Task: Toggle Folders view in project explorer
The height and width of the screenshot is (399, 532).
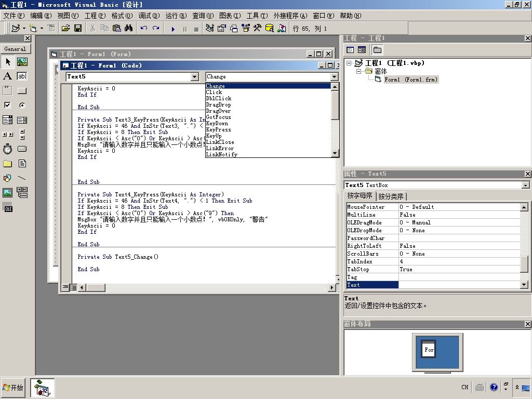Action: 377,50
